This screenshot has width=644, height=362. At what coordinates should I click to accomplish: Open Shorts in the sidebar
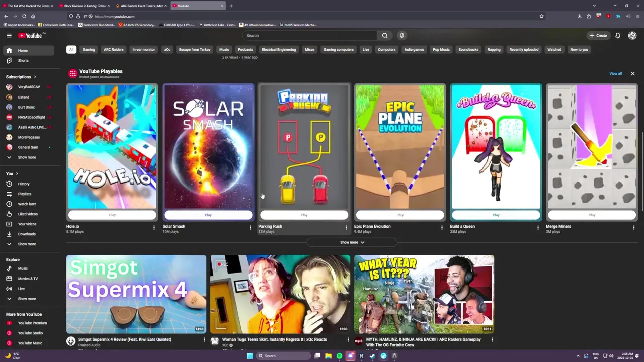pyautogui.click(x=28, y=60)
